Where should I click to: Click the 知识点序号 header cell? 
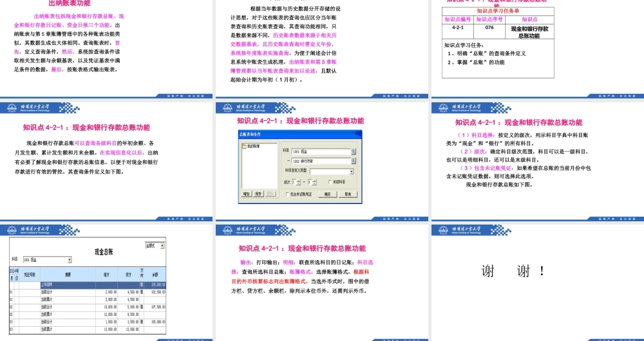coord(489,19)
